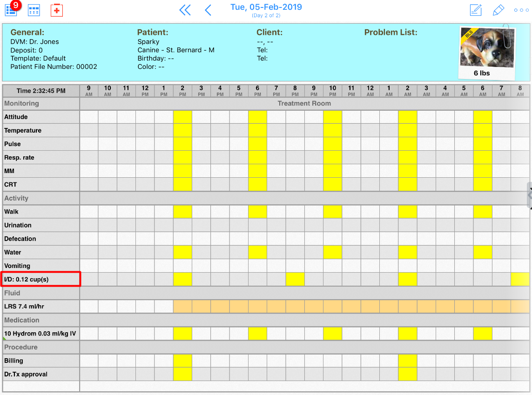This screenshot has height=395, width=532.
Task: Tap the yellow Walk cell at second 6 AM
Action: pyautogui.click(x=483, y=212)
